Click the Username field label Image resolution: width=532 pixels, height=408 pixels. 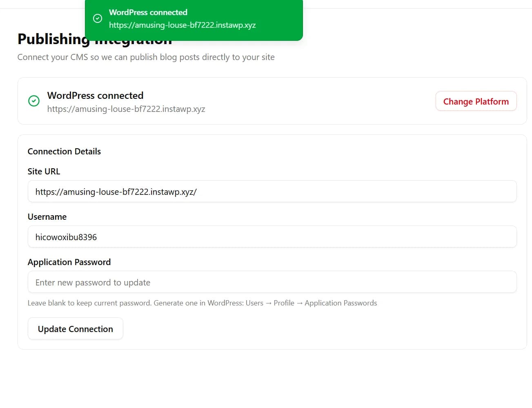point(47,216)
